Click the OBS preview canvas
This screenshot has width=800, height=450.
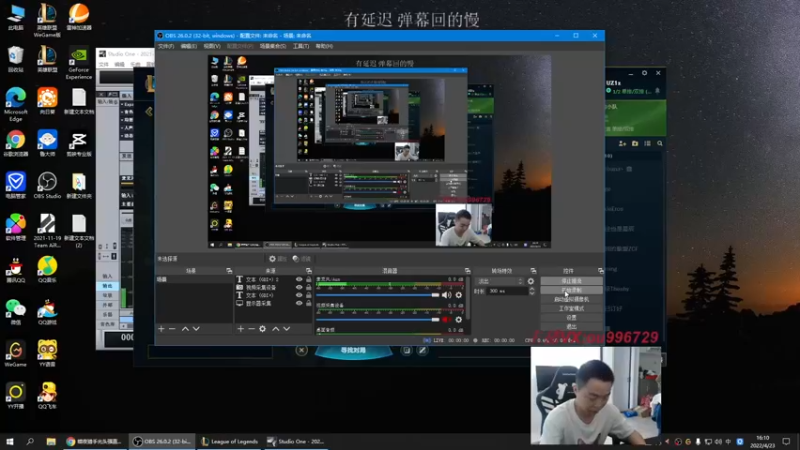pos(379,152)
